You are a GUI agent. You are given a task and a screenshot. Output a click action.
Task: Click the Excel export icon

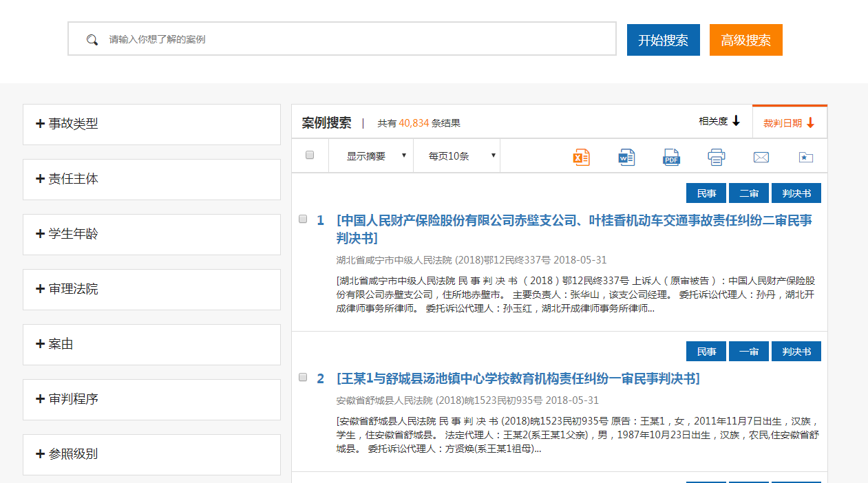click(581, 157)
